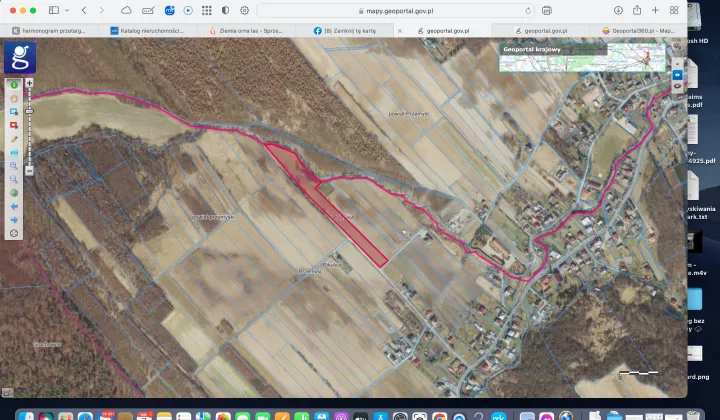Screen dimensions: 720x420
Task: Click the highlighted red parcel on map
Action: [327, 204]
